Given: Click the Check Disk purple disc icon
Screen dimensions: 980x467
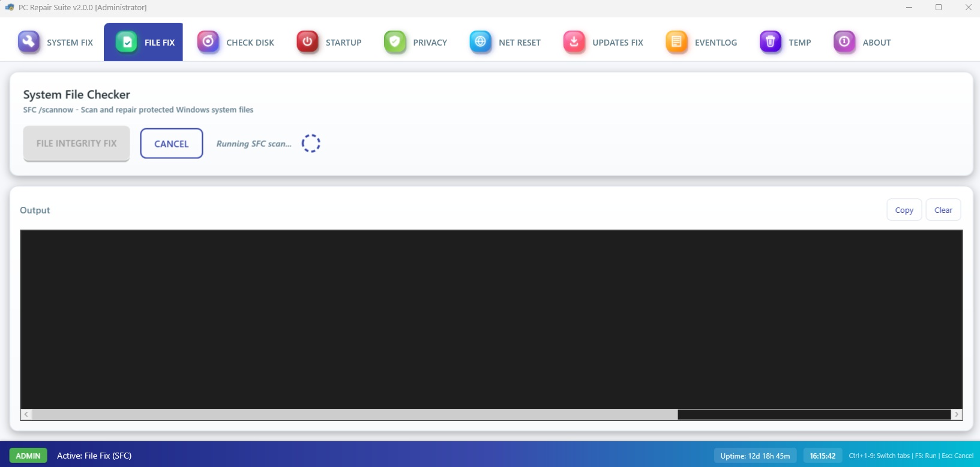Looking at the screenshot, I should [x=208, y=42].
